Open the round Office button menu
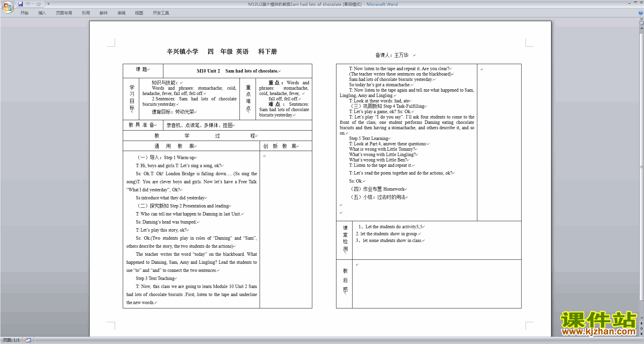 point(7,7)
